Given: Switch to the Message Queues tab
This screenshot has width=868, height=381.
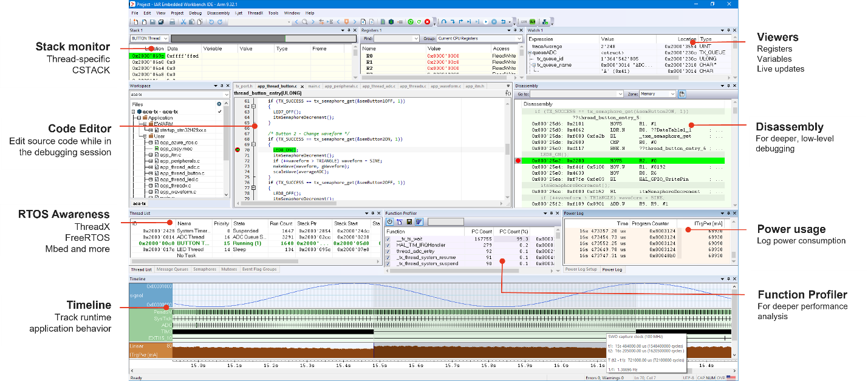Looking at the screenshot, I should 172,269.
